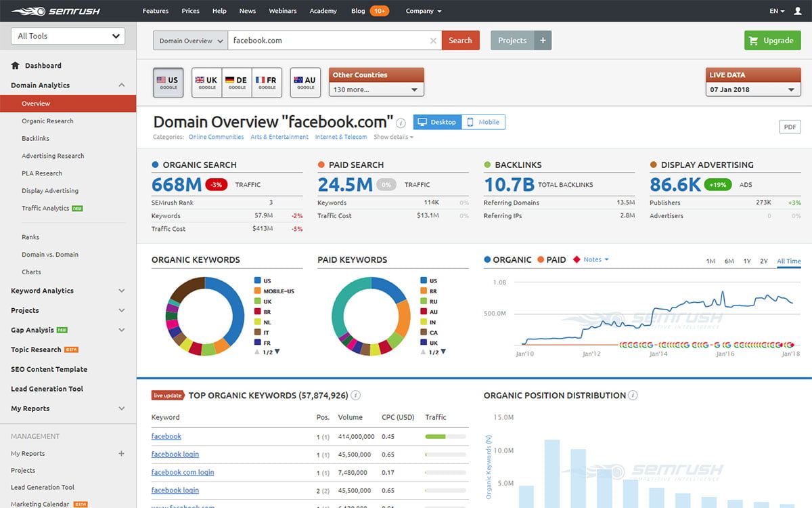The height and width of the screenshot is (508, 812).
Task: Switch to Desktop view
Action: [x=437, y=122]
